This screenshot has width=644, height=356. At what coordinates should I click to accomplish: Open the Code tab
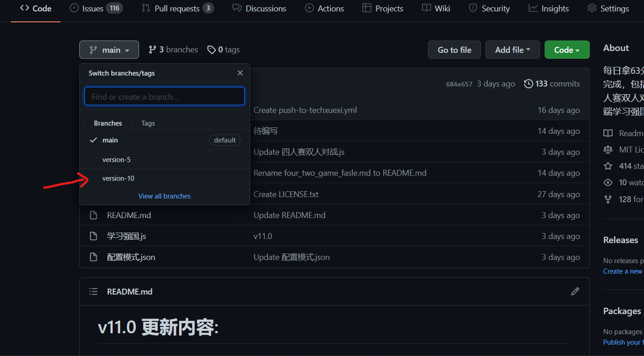(36, 8)
